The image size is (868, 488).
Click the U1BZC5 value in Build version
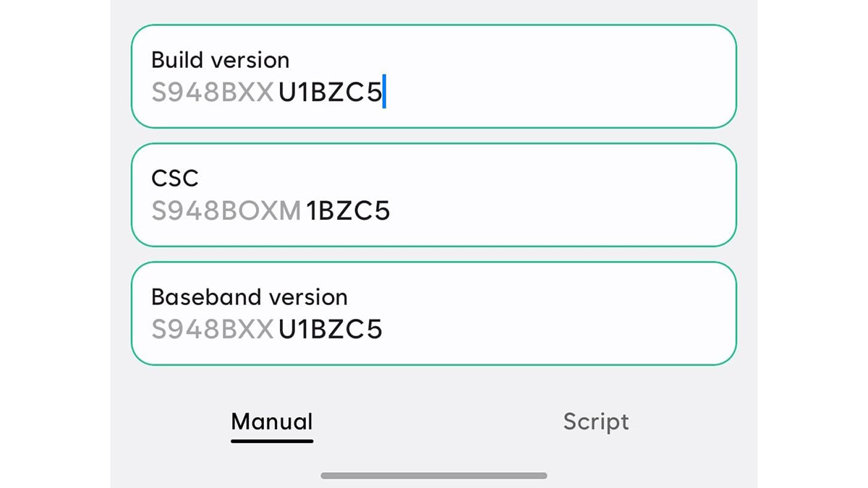click(330, 93)
